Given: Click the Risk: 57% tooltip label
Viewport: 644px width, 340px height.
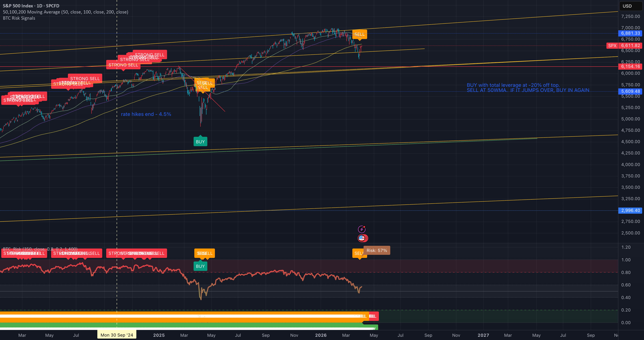Looking at the screenshot, I should tap(377, 250).
